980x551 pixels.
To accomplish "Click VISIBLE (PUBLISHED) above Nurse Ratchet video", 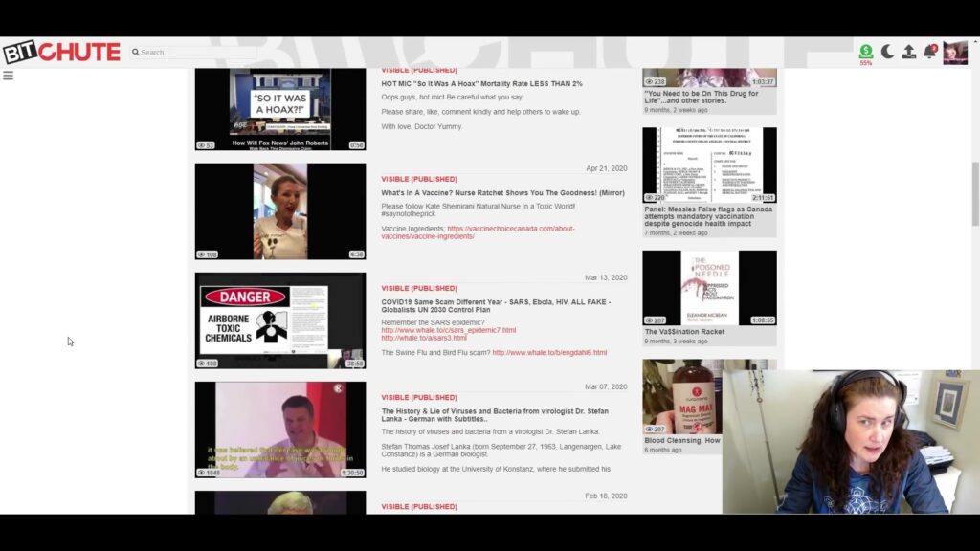I will (419, 179).
